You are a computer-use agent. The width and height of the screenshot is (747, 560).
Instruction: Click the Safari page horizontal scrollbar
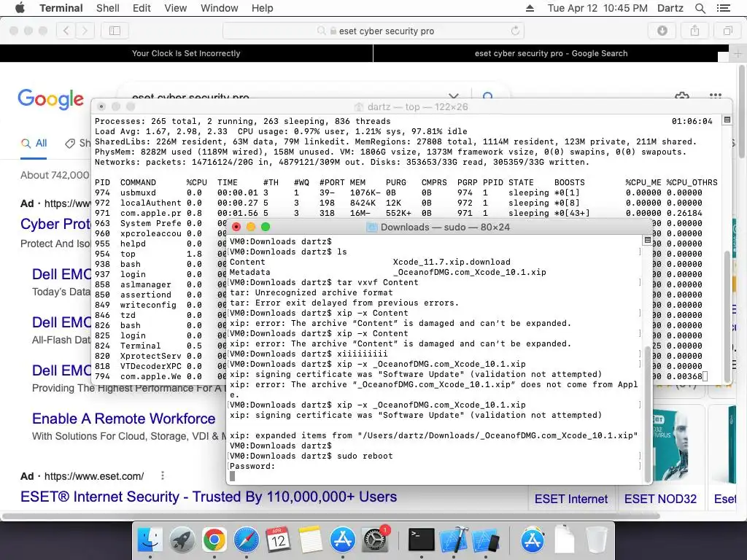click(330, 516)
